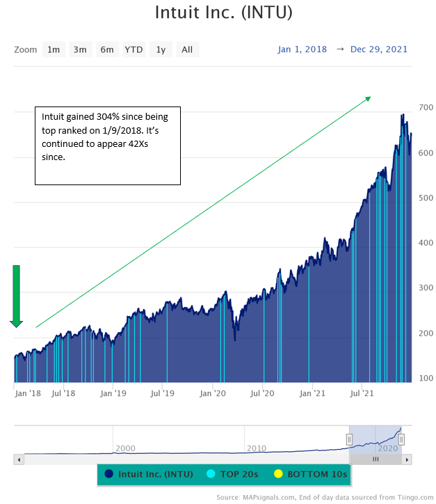Click the 600 price axis label
This screenshot has width=436, height=504.
(x=426, y=153)
